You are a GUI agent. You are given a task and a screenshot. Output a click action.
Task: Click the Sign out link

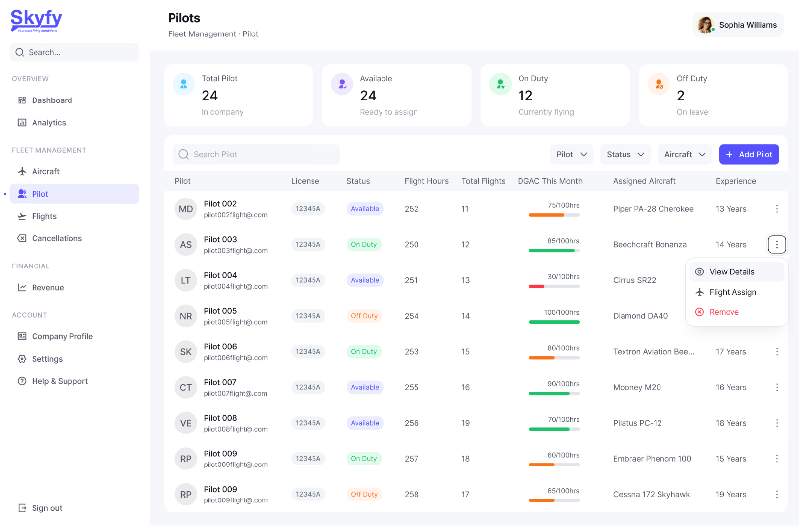40,508
